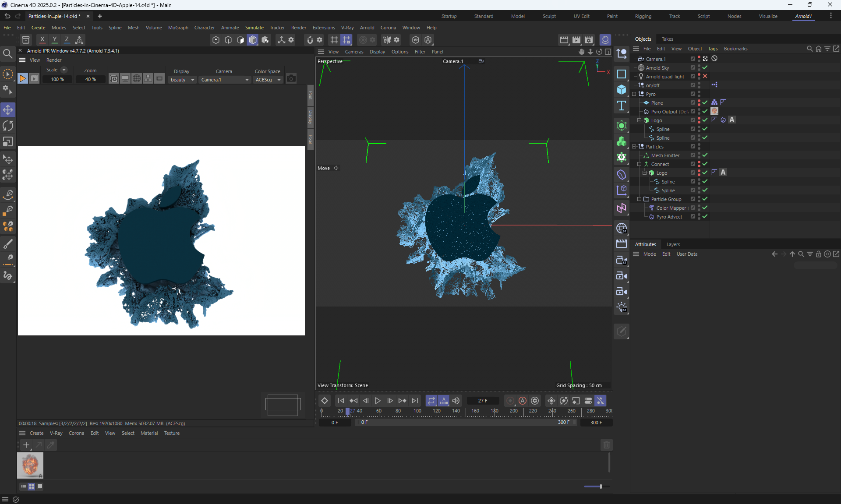Click the Cube primitive icon
The image size is (841, 504).
[622, 90]
